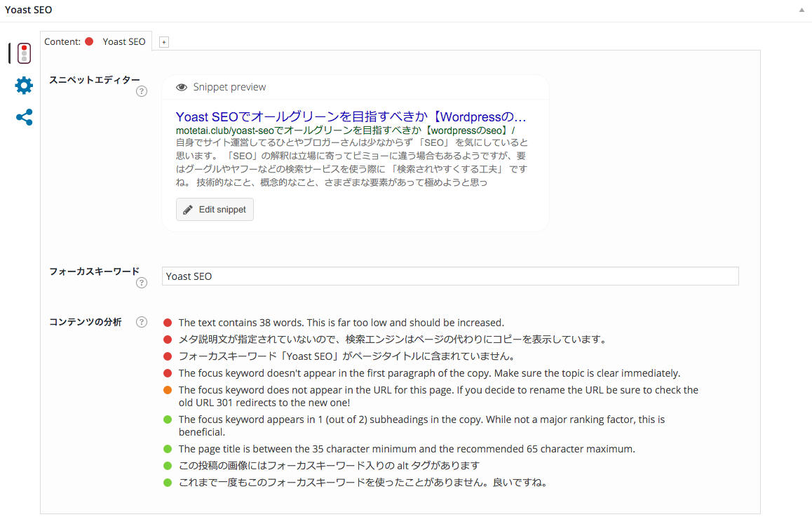The width and height of the screenshot is (812, 524).
Task: Click the blue snippet title link
Action: (x=351, y=116)
